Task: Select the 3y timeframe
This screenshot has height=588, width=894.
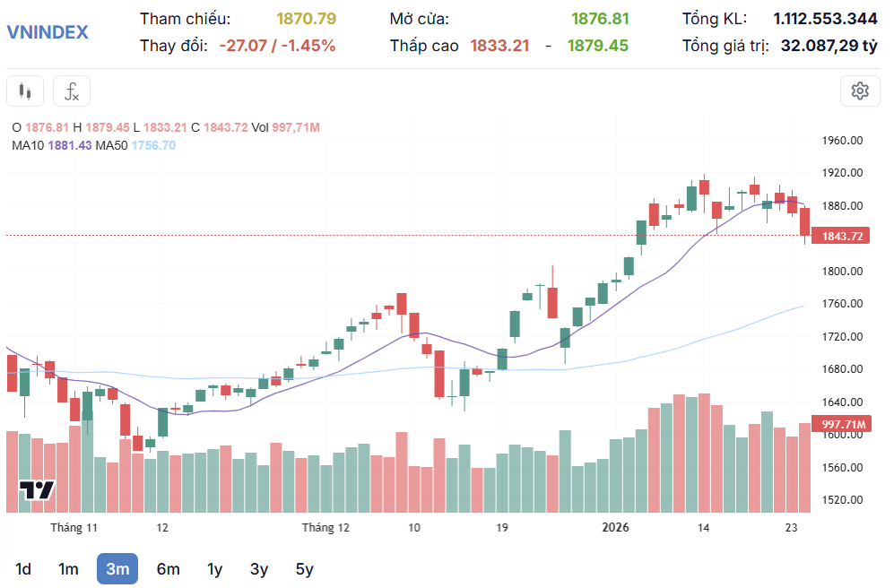Action: [259, 568]
